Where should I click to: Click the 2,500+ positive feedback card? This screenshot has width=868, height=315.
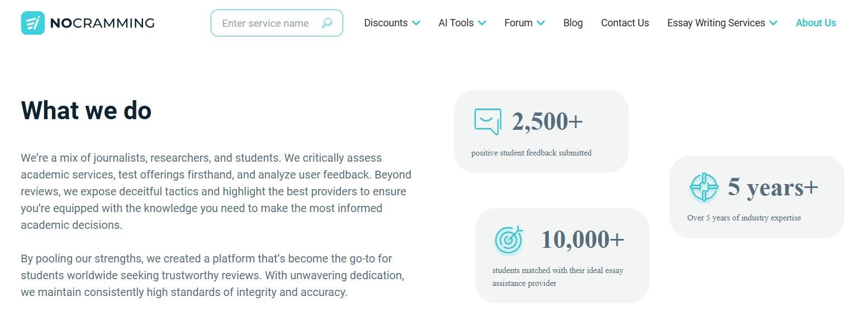pyautogui.click(x=541, y=131)
